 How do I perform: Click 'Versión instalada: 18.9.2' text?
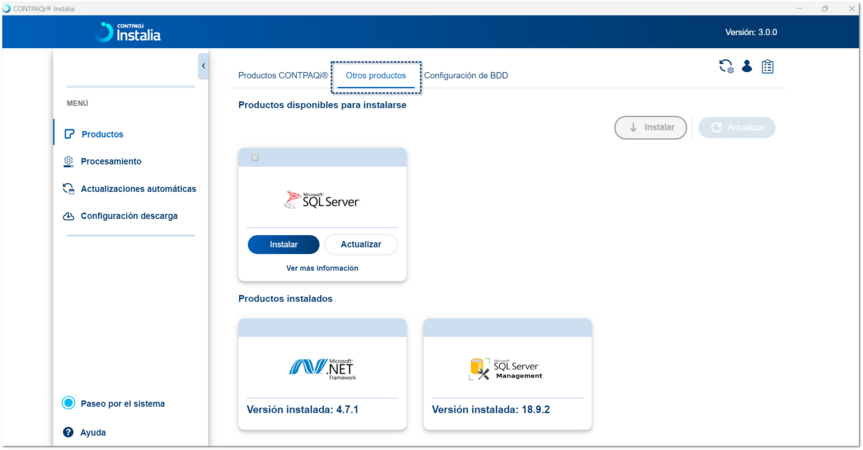[490, 409]
